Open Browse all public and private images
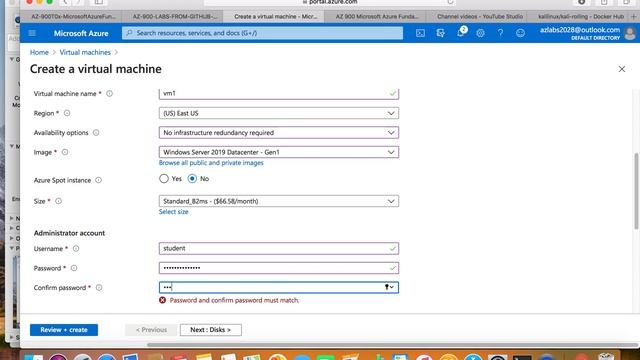This screenshot has height=360, width=640. click(211, 163)
